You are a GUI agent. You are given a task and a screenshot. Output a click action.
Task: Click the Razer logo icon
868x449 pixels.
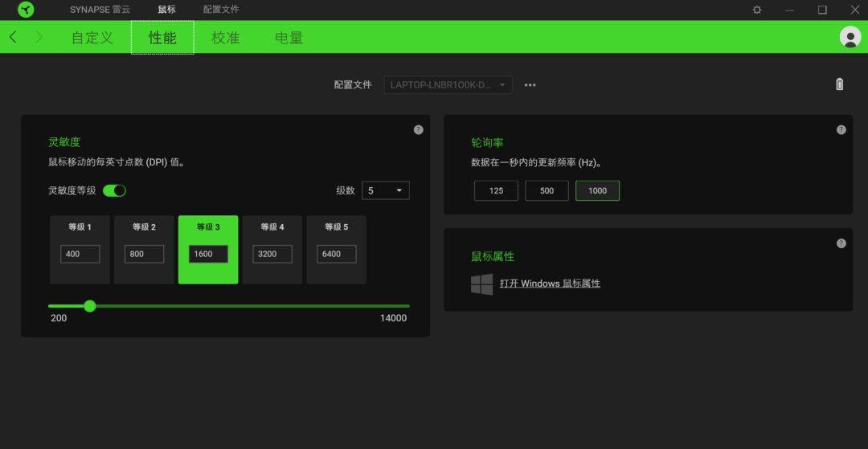click(x=26, y=10)
